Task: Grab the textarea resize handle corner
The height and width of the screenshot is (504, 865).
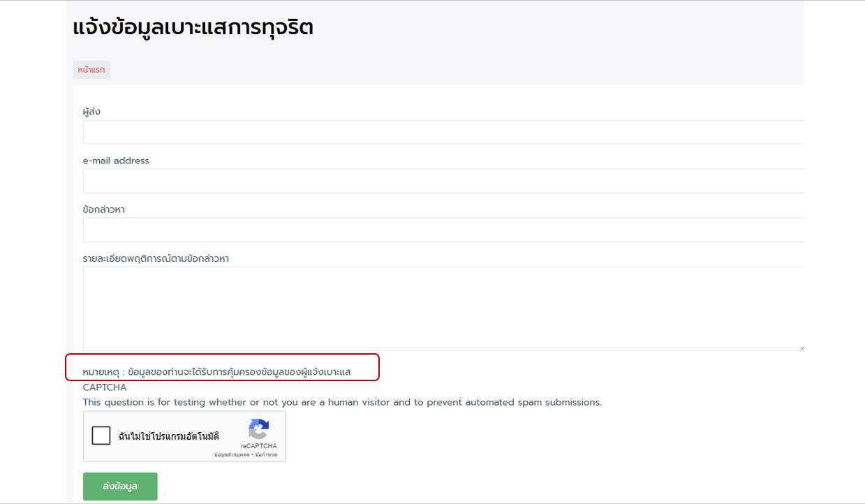Action: pos(801,348)
